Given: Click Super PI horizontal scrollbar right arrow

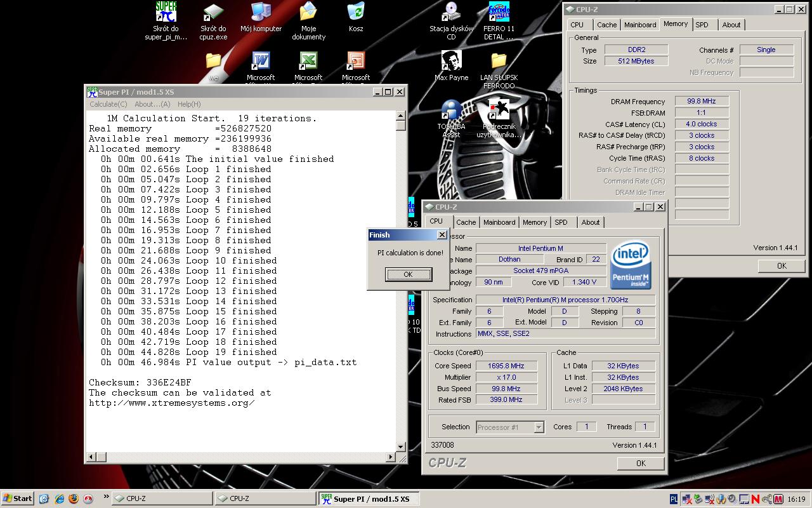Looking at the screenshot, I should coord(391,457).
